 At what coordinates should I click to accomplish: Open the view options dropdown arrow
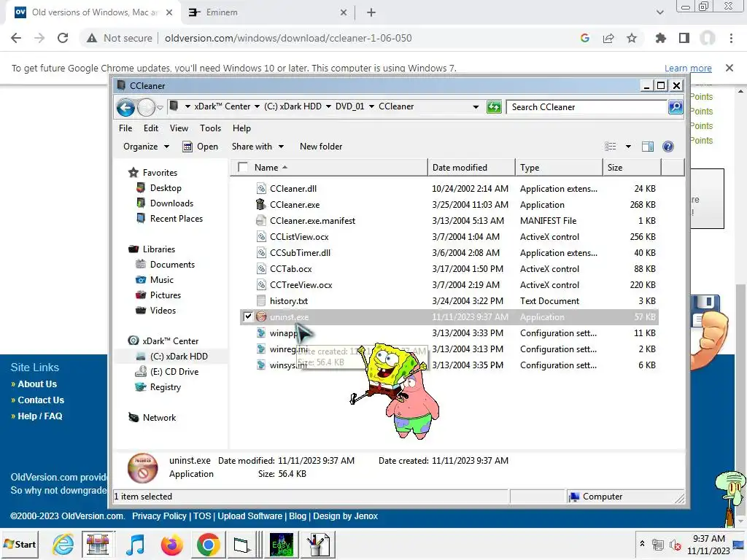tap(628, 147)
